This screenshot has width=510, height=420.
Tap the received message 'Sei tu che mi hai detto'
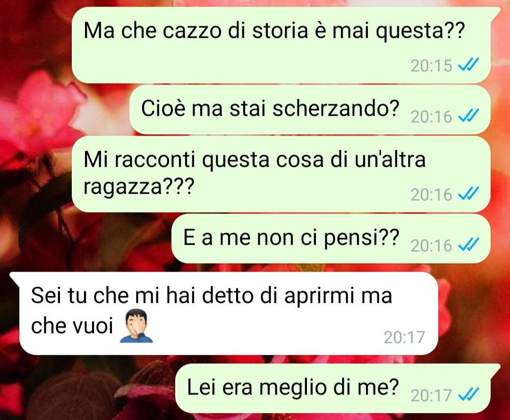[229, 314]
